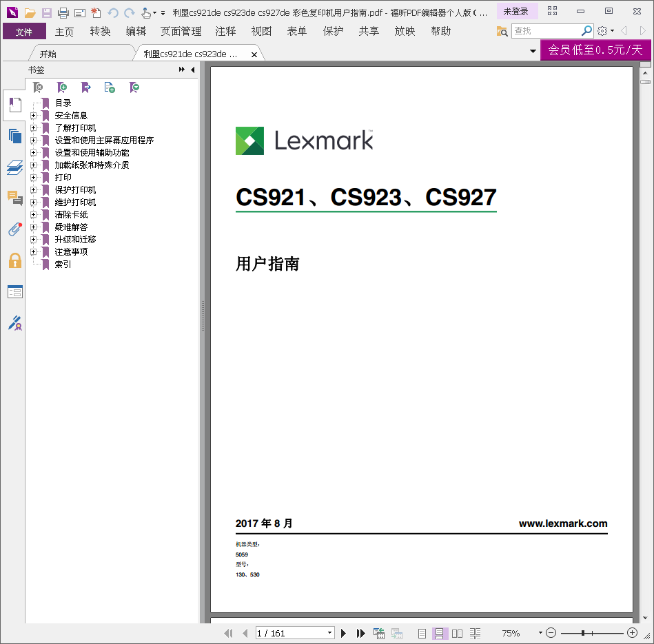Expand the 加载纸张和特殊介质 bookmark
Viewport: 654px width, 644px height.
tap(33, 165)
